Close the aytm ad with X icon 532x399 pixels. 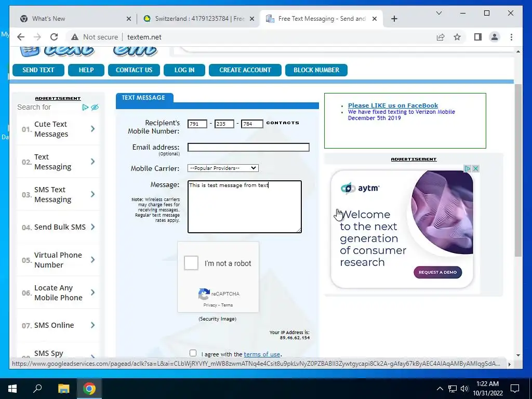pyautogui.click(x=476, y=168)
